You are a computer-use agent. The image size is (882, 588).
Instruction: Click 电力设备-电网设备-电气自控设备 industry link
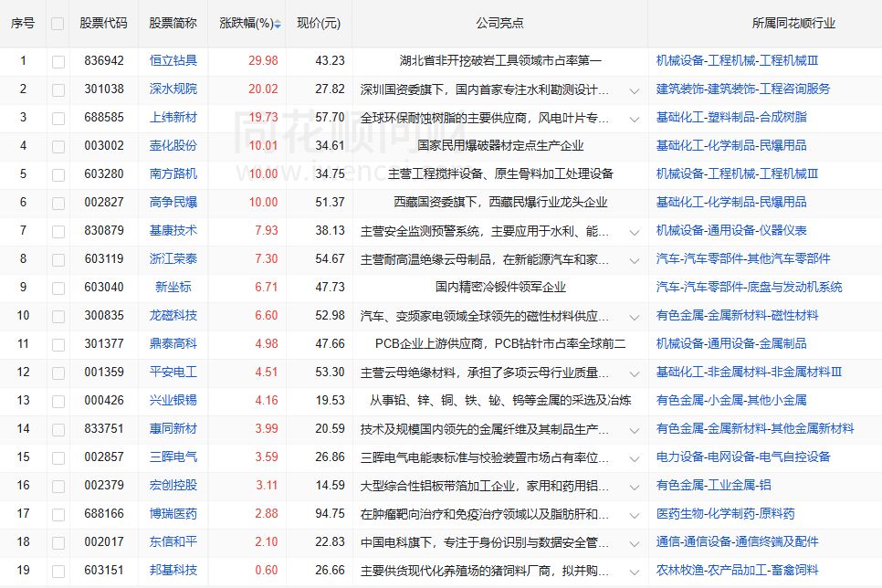[743, 457]
